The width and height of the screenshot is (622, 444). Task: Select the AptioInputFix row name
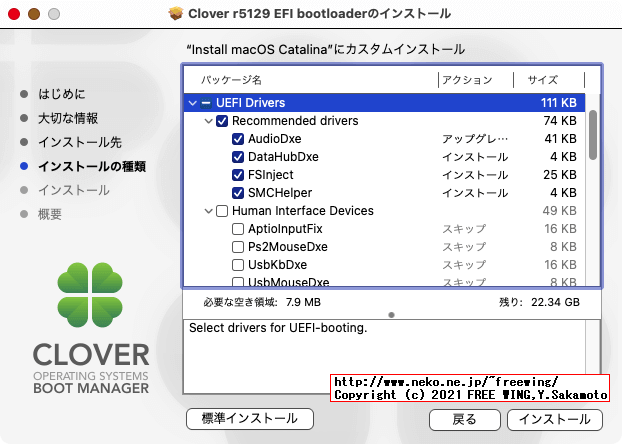click(285, 229)
